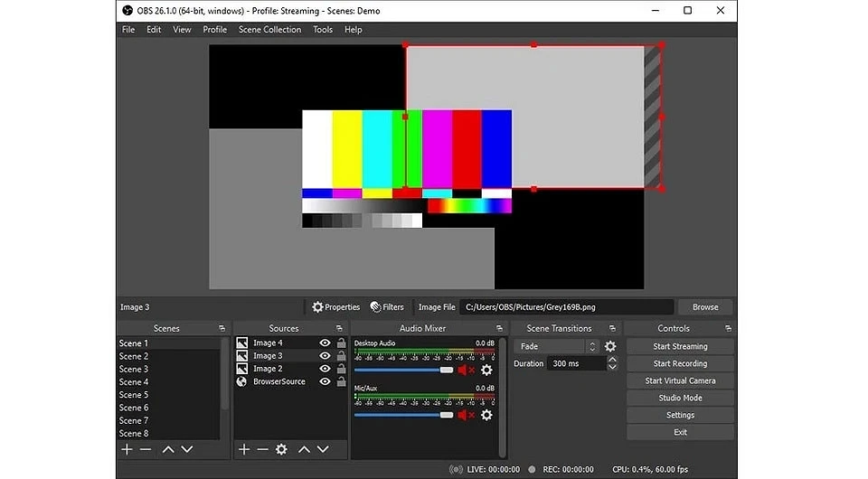The image size is (868, 479).
Task: Open the Fade transition properties gear
Action: (x=610, y=346)
